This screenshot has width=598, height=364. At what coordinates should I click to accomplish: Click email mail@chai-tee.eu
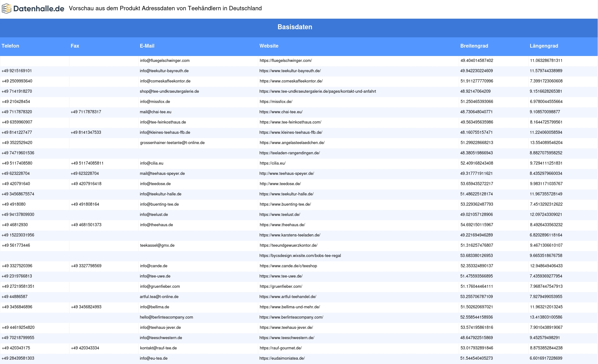coord(155,112)
